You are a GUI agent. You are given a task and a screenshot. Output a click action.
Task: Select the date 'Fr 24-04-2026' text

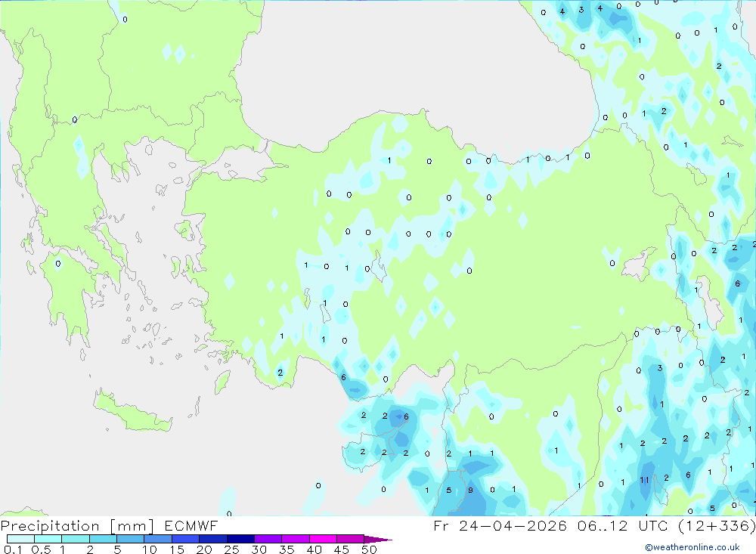coord(500,525)
